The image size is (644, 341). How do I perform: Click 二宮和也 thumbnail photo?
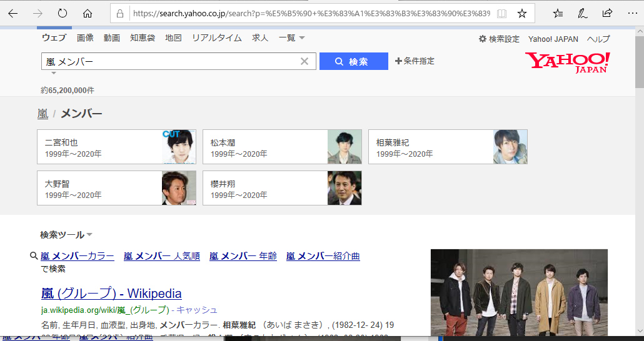(179, 147)
